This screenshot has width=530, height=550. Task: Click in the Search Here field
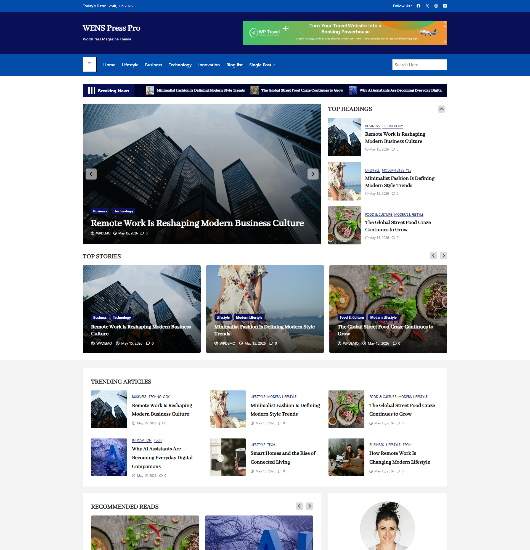point(420,65)
